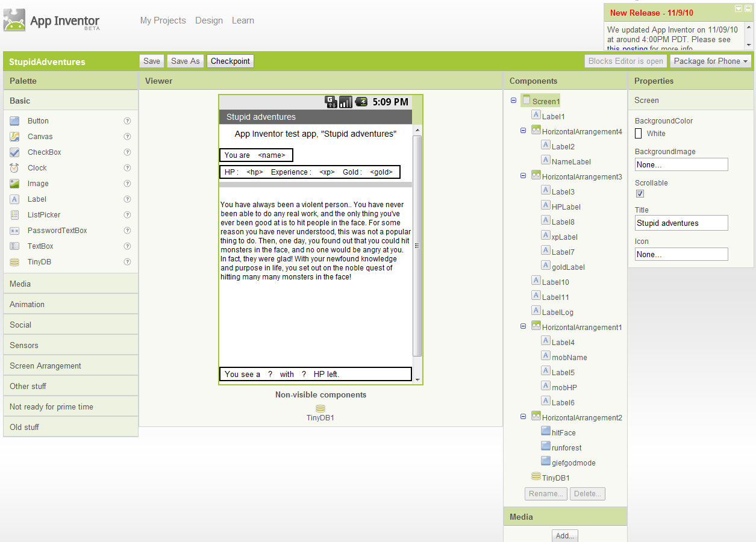
Task: Click the Delete... component button
Action: pyautogui.click(x=587, y=494)
